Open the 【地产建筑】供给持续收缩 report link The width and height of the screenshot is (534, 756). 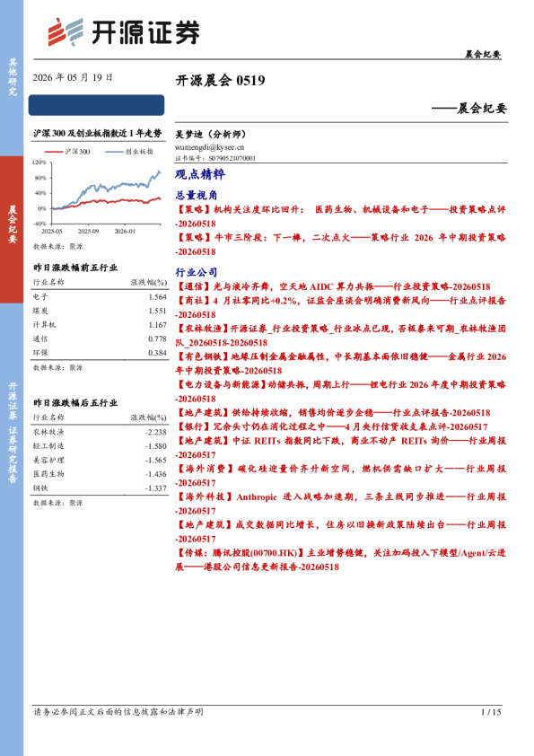coord(333,413)
